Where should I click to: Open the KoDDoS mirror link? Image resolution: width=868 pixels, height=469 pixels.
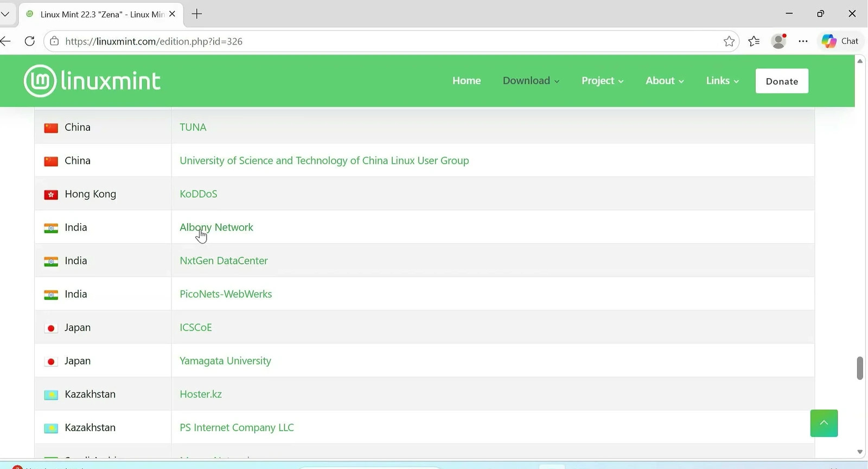click(x=199, y=194)
